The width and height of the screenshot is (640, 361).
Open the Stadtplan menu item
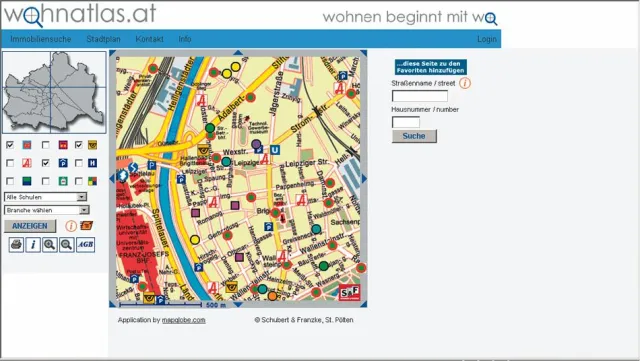(x=103, y=39)
